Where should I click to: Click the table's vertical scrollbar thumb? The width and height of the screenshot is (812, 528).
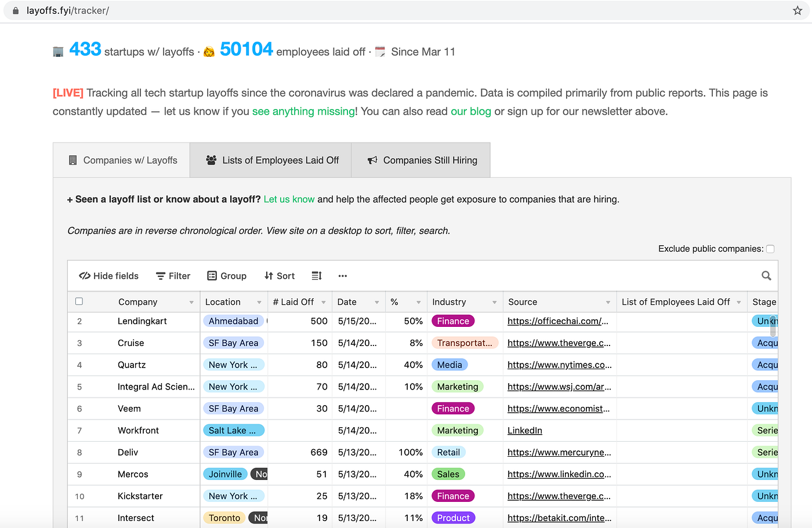[x=773, y=327]
